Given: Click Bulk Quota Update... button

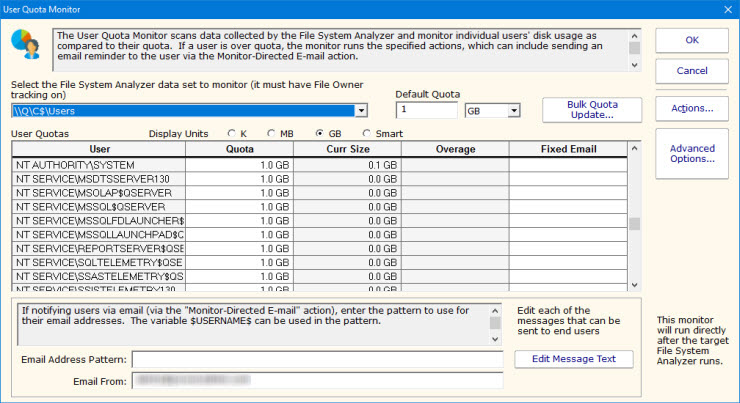Looking at the screenshot, I should 592,110.
